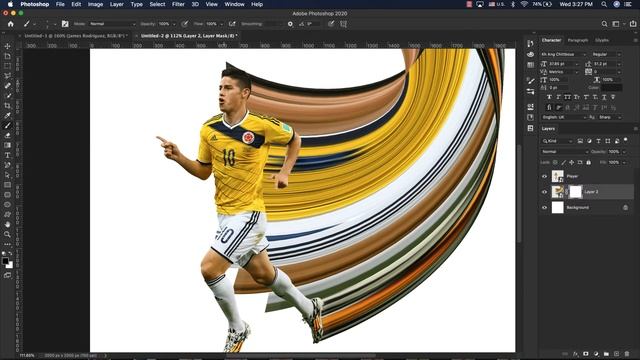The height and width of the screenshot is (360, 640).
Task: Click the Character text color swatch
Action: tap(611, 87)
